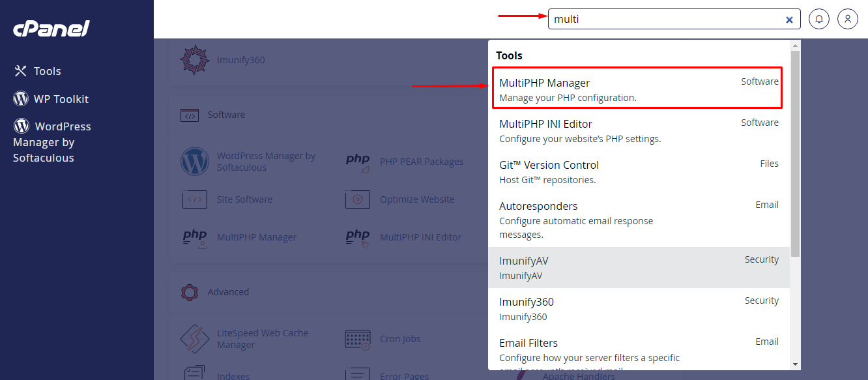Click the Site Software icon
The width and height of the screenshot is (868, 380).
point(194,199)
